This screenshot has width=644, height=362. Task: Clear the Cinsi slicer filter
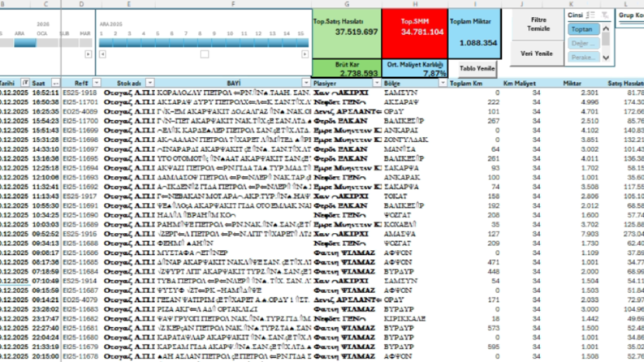[x=605, y=15]
